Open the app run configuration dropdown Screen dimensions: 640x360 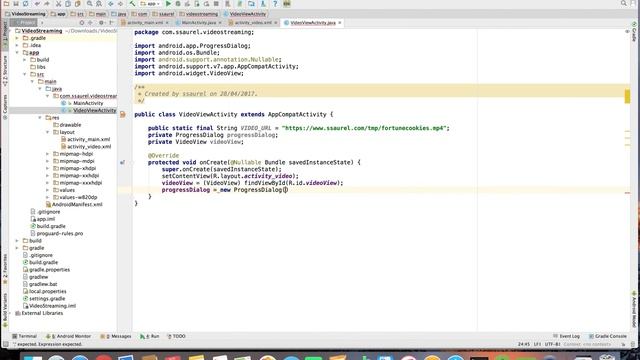pos(150,4)
